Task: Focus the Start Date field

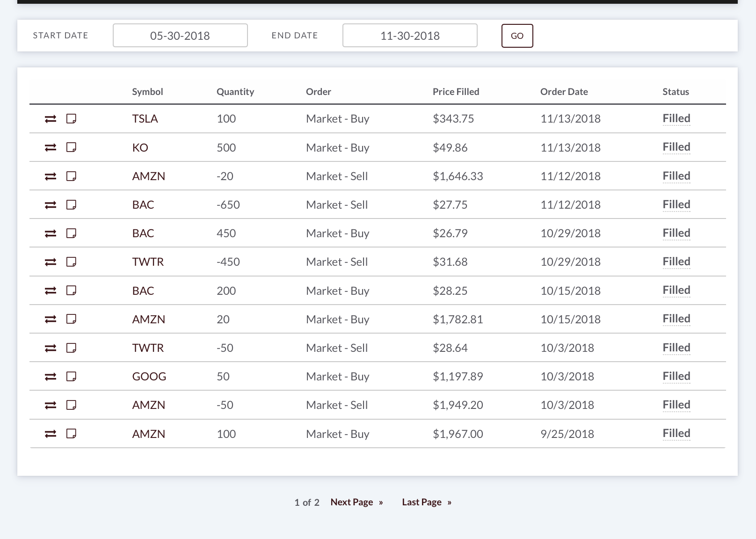Action: coord(180,36)
